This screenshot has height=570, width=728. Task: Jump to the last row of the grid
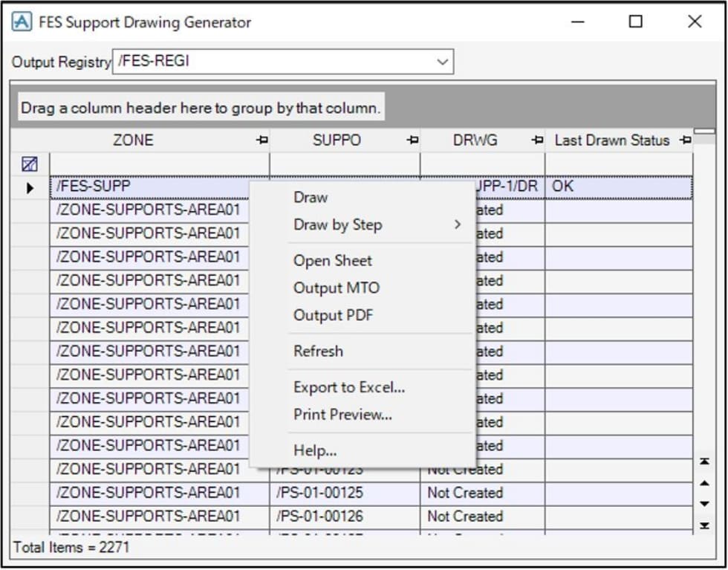click(x=704, y=526)
